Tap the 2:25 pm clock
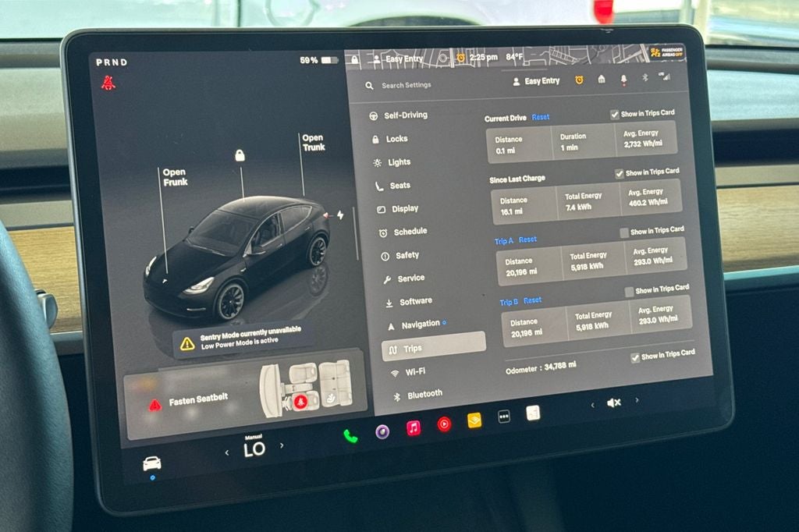Screen dimensions: 799x532 coord(483,57)
